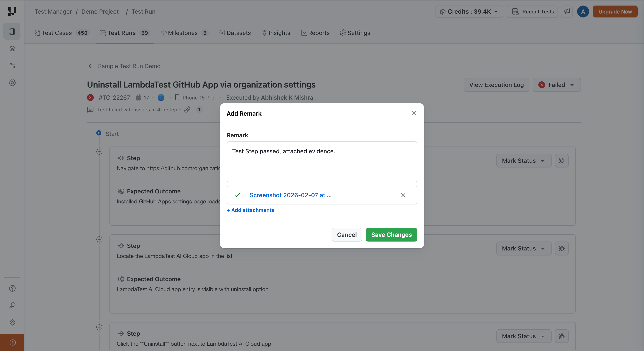Click the back arrow beside Sample Test Run Demo
644x351 pixels.
coord(91,66)
